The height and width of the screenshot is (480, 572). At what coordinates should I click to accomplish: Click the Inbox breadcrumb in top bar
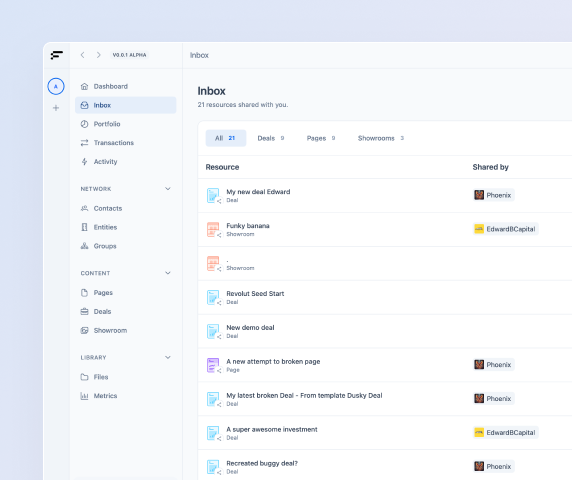coord(199,55)
